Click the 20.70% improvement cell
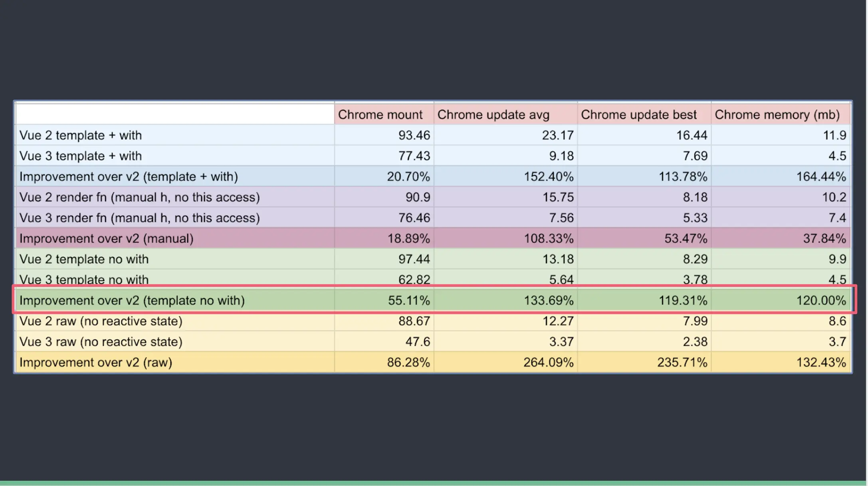Image resolution: width=868 pixels, height=486 pixels. pos(408,177)
